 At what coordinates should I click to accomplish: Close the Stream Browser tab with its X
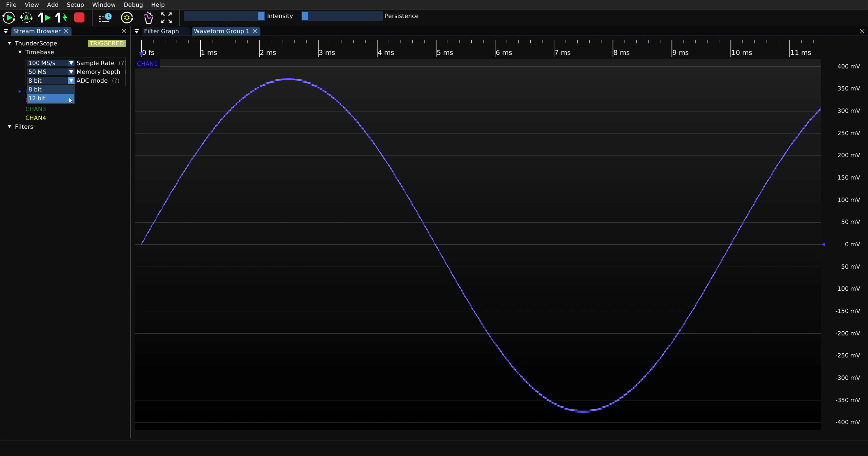pos(66,31)
